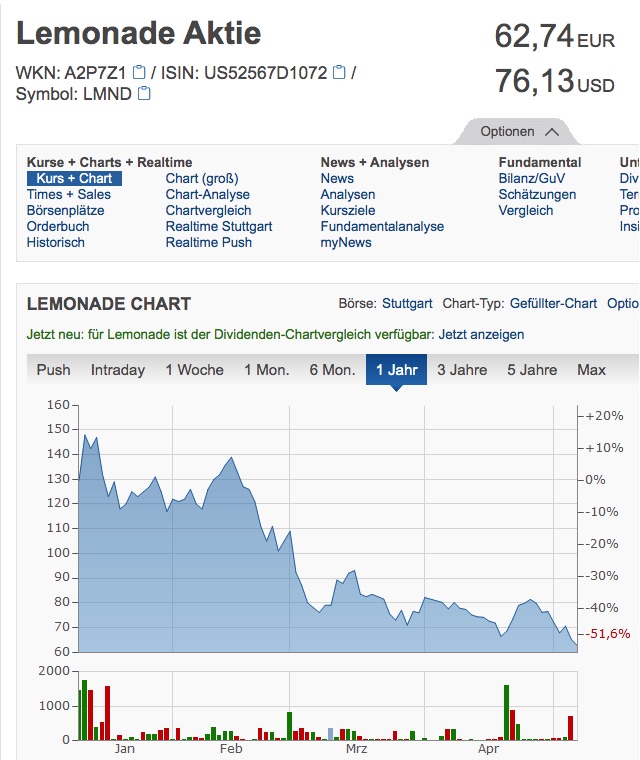
Task: Go to Börsenplätze page
Action: (65, 211)
